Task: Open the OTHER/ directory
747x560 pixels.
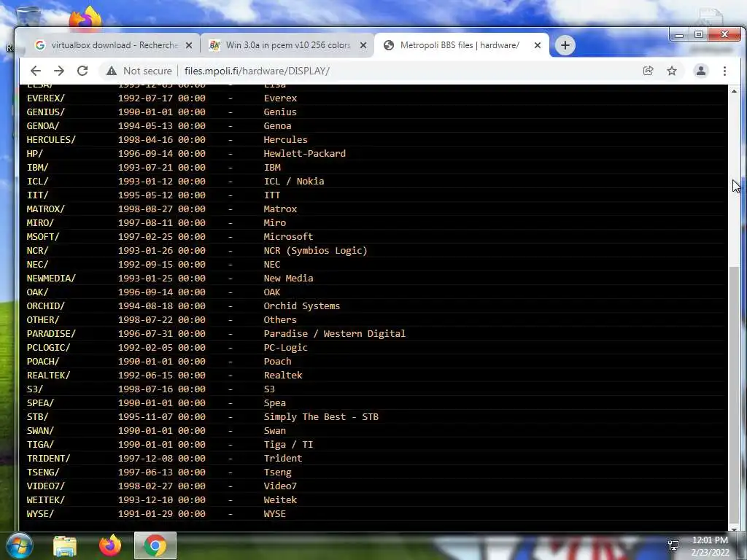Action: point(43,319)
